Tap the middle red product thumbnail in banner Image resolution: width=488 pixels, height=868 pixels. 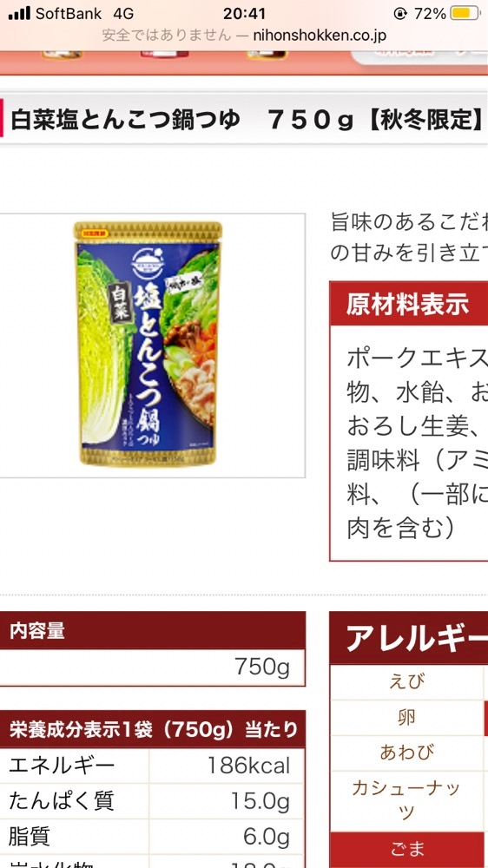click(x=164, y=54)
